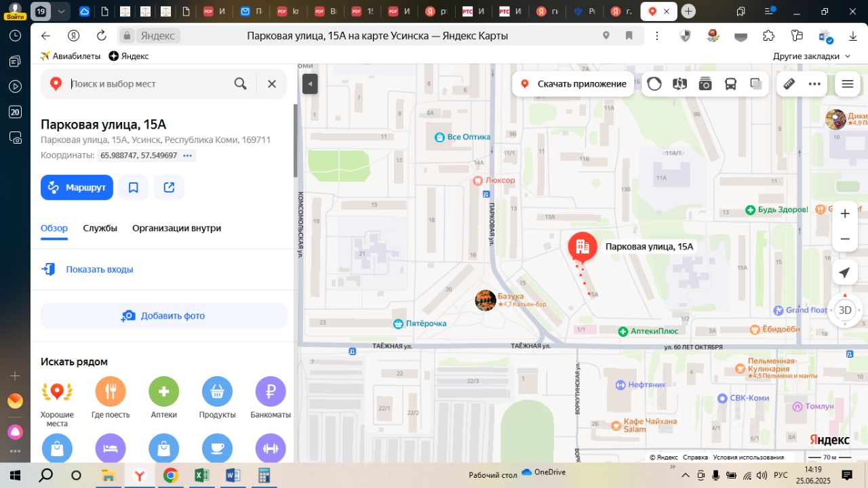868x488 pixels.
Task: Click Показать входы link
Action: coord(99,269)
